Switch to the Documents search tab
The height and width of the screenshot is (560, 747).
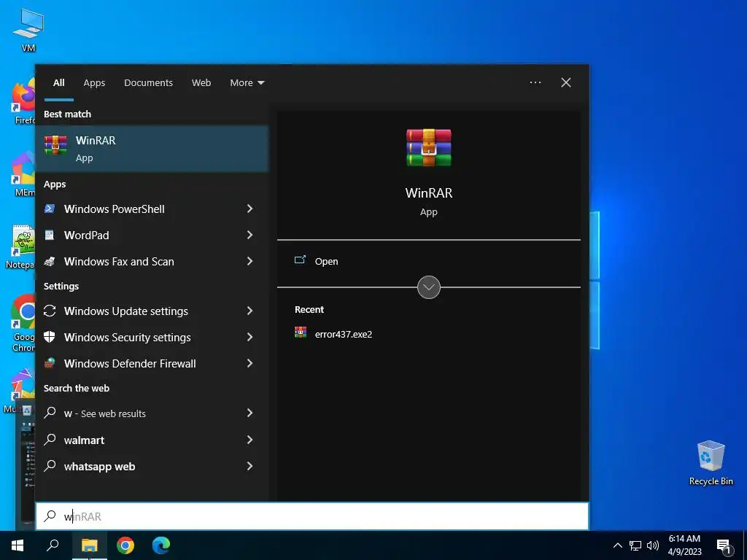148,83
